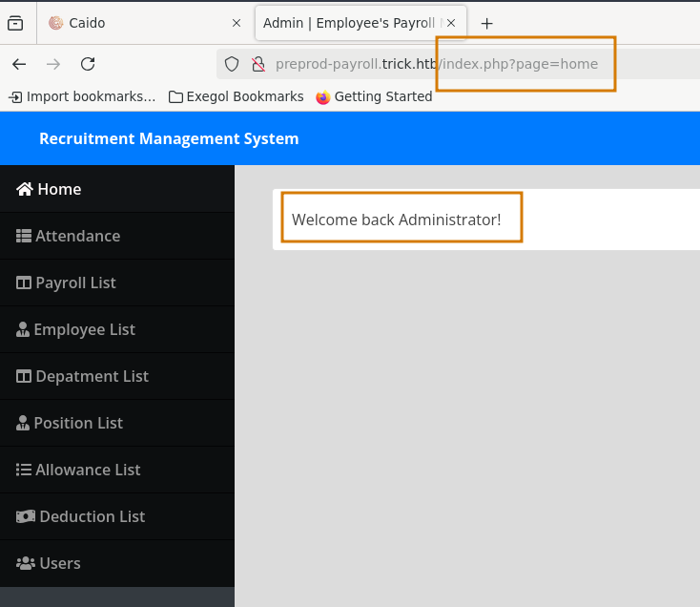Click the Position List person icon
The width and height of the screenshot is (700, 607).
click(23, 423)
